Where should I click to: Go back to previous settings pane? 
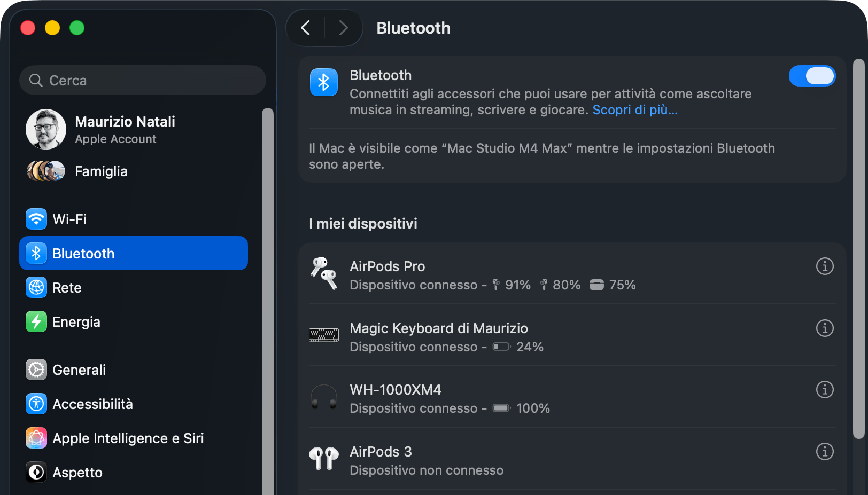pyautogui.click(x=306, y=28)
